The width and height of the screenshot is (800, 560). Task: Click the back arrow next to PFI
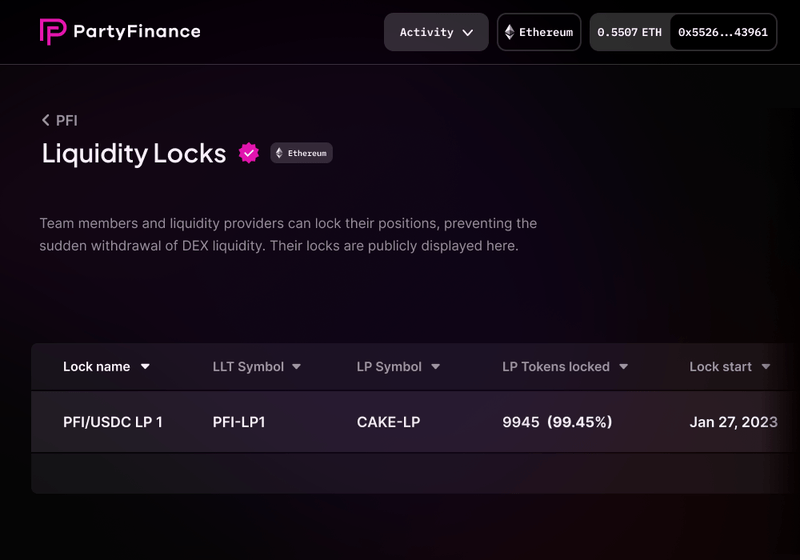[45, 120]
